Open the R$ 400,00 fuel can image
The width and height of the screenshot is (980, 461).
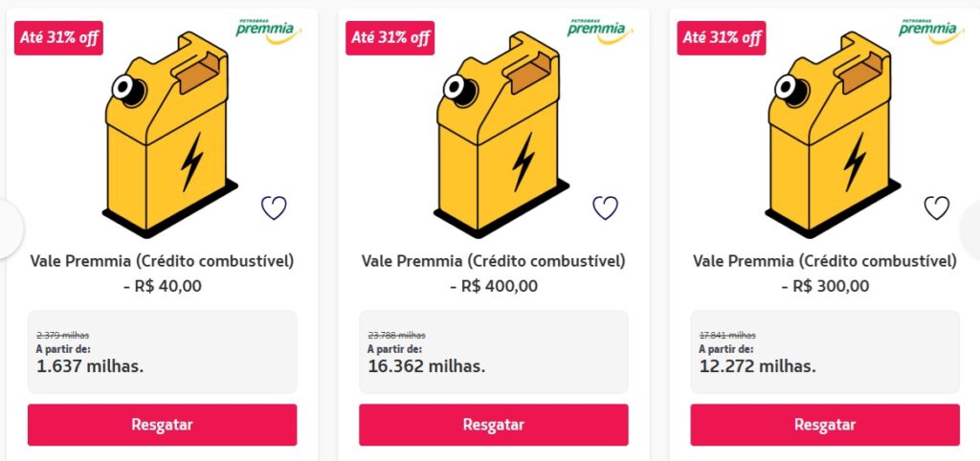(501, 134)
